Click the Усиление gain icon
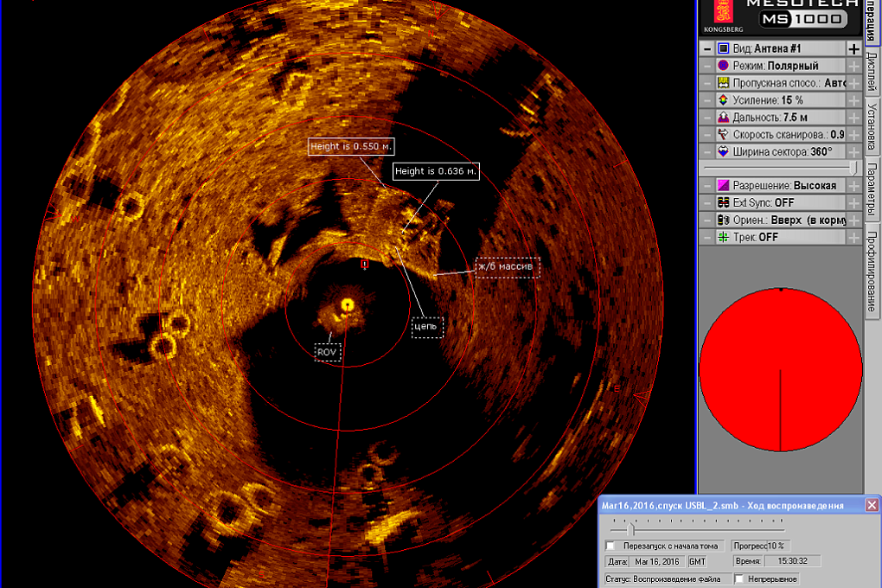 (x=724, y=100)
